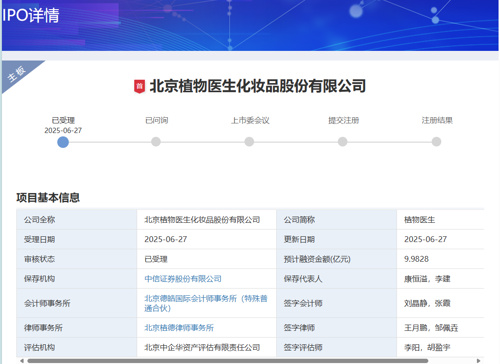Click the 已受理 status value in table
The width and height of the screenshot is (500, 364).
(x=156, y=259)
